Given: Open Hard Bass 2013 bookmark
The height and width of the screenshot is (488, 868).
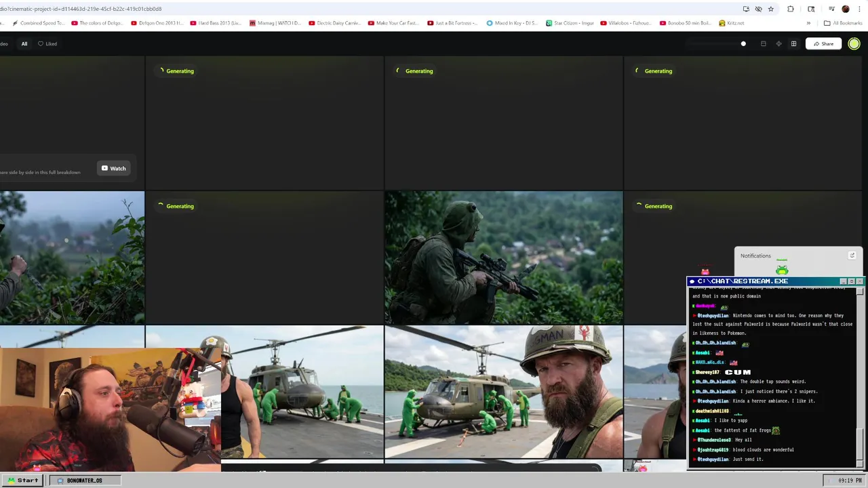Looking at the screenshot, I should click(x=216, y=23).
